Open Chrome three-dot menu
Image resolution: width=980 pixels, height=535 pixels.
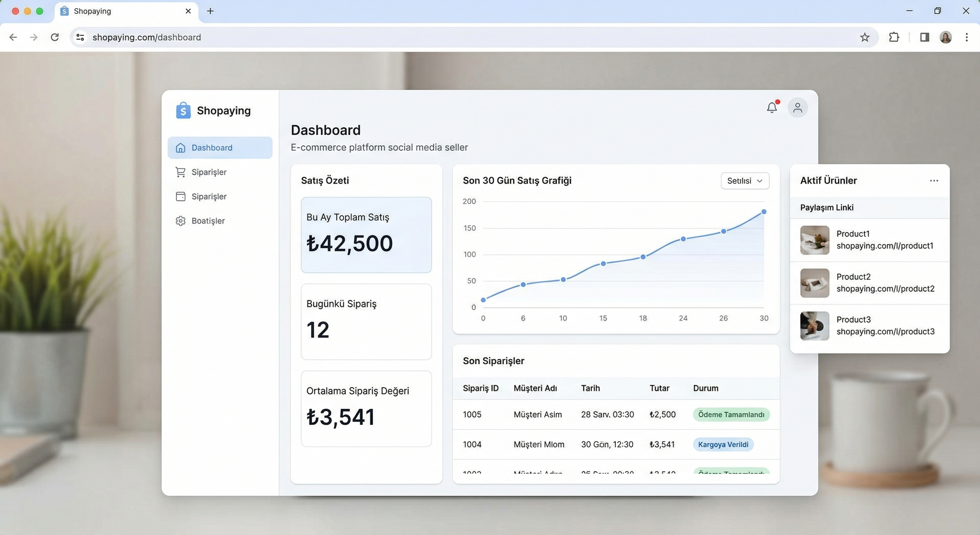(966, 37)
